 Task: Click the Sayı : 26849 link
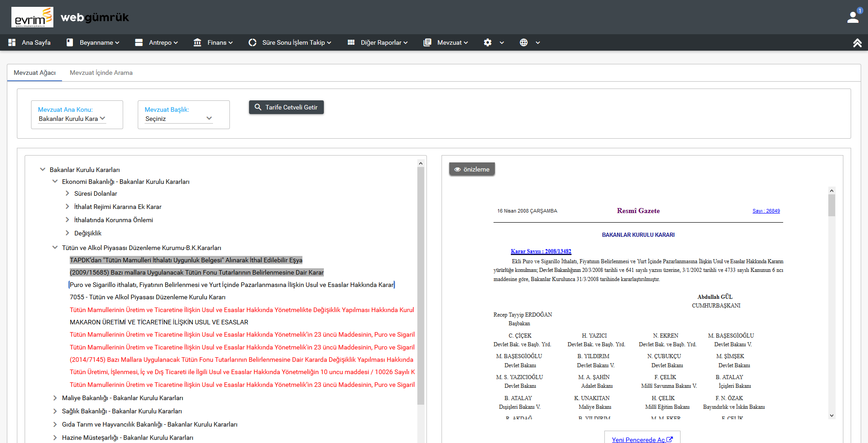click(x=766, y=211)
